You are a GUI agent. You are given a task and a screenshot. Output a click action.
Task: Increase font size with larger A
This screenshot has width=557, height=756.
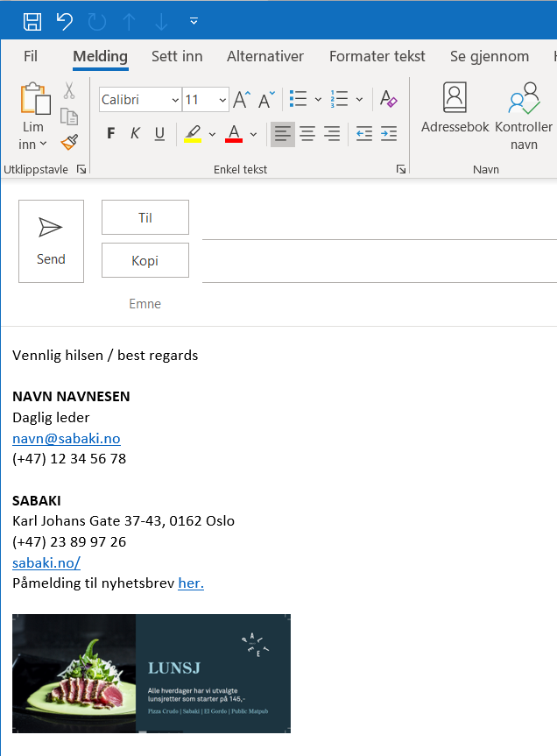[x=242, y=99]
